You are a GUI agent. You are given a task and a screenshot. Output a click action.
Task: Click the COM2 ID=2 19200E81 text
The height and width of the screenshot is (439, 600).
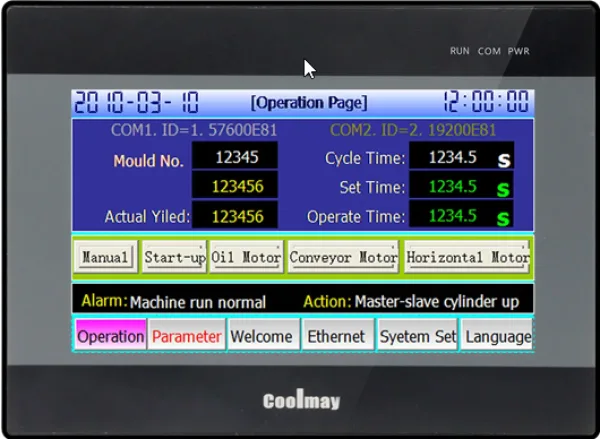(413, 130)
